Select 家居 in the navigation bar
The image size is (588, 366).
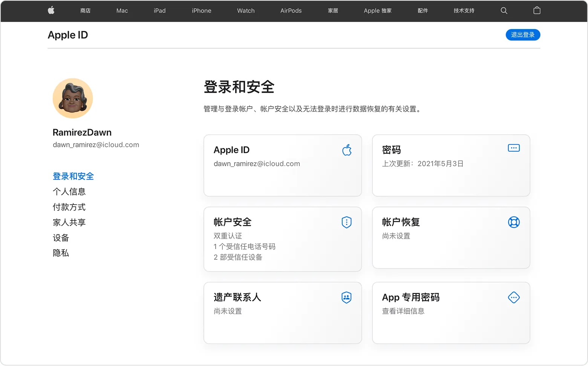[x=333, y=11]
